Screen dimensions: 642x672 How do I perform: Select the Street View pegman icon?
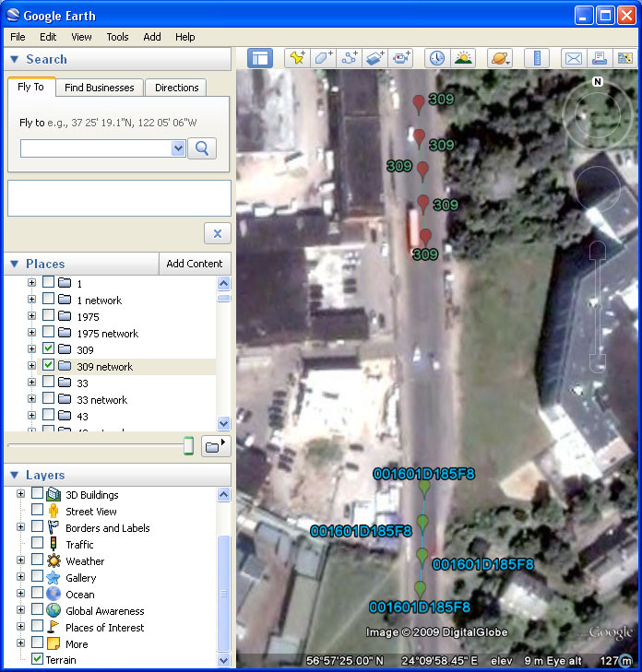pos(53,512)
